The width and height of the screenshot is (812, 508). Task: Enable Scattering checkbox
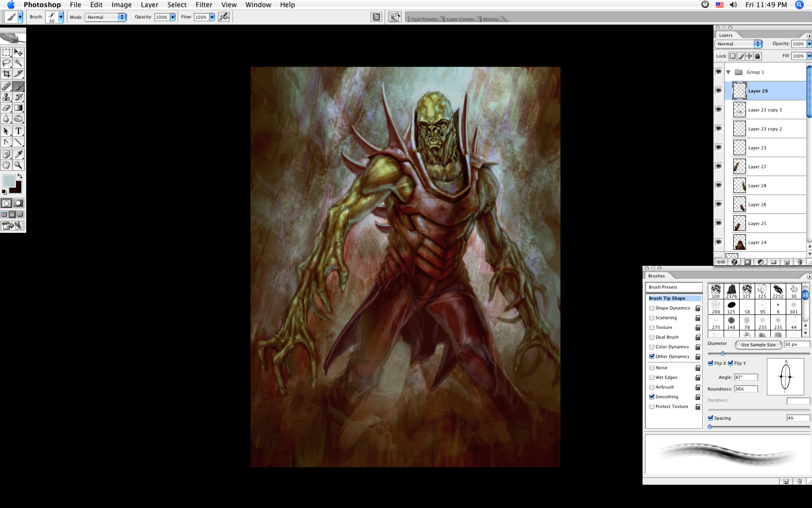pyautogui.click(x=652, y=318)
